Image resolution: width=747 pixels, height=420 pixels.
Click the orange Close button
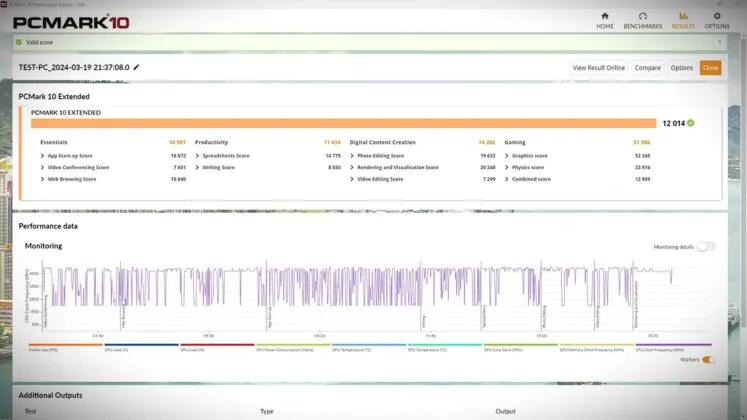tap(710, 68)
